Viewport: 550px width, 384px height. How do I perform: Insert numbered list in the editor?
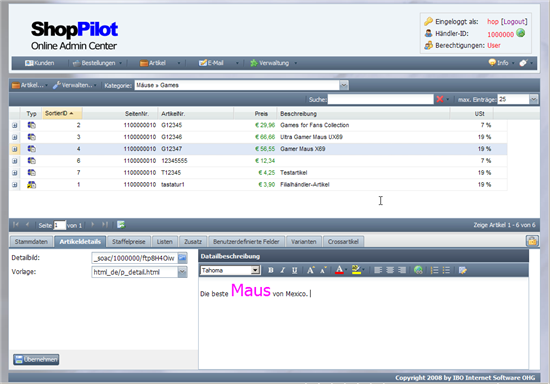pyautogui.click(x=434, y=270)
